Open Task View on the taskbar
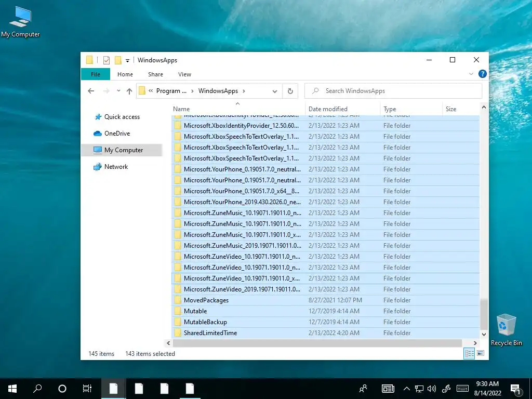 [87, 389]
